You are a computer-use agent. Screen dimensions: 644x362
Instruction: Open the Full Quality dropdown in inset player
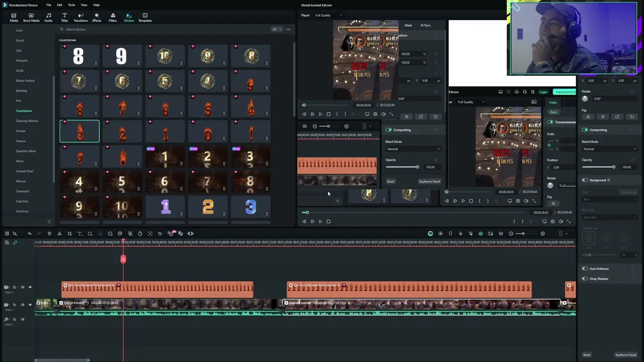tap(471, 102)
